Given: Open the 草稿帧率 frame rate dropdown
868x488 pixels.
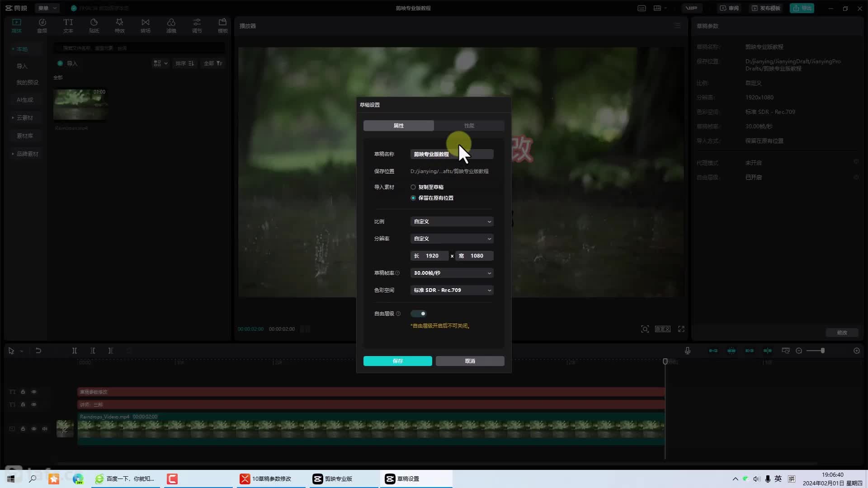Looking at the screenshot, I should point(452,273).
